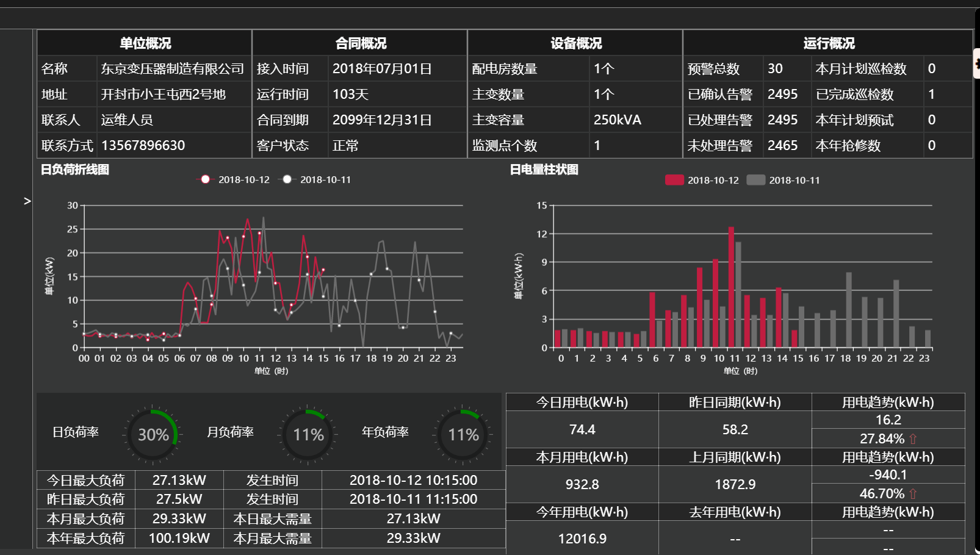Click the red up arrow beside 46.70%
980x555 pixels.
coord(913,493)
